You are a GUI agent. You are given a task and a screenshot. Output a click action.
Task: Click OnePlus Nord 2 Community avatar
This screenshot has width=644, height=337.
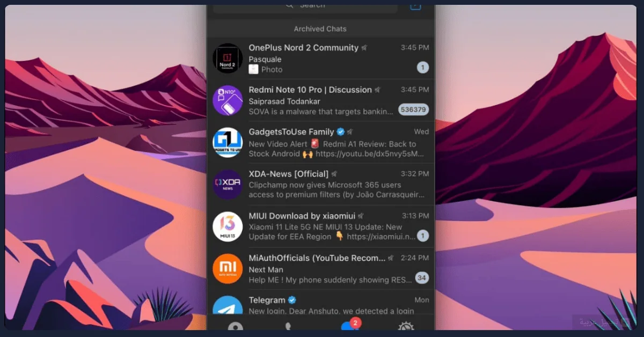(x=228, y=58)
